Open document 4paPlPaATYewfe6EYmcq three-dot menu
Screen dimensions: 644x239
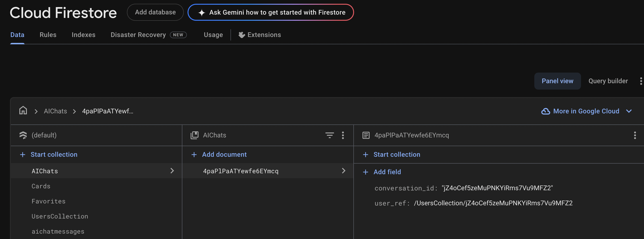pos(635,135)
